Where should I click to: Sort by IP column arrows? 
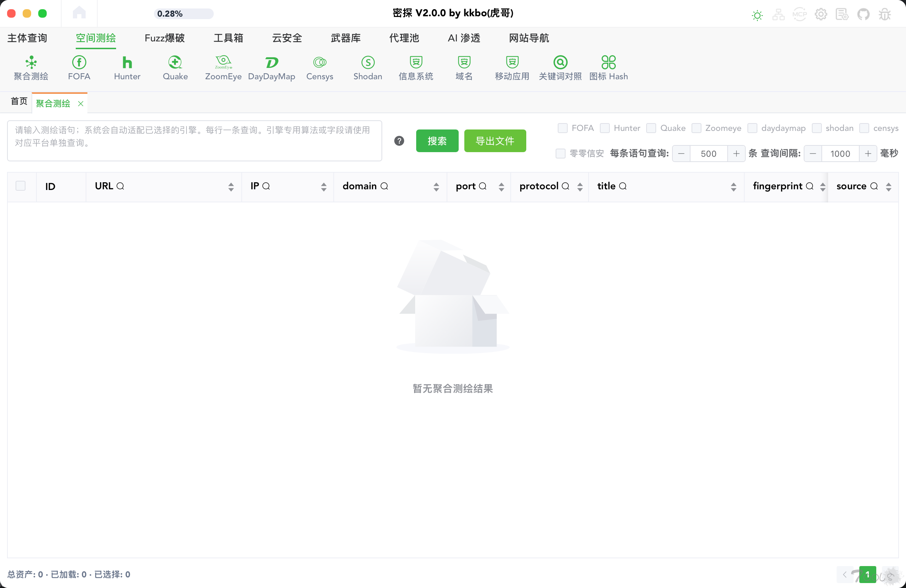[x=323, y=186]
